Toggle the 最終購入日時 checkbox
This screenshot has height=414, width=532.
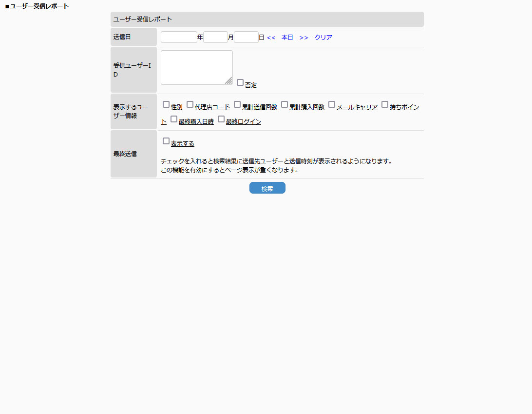[174, 119]
